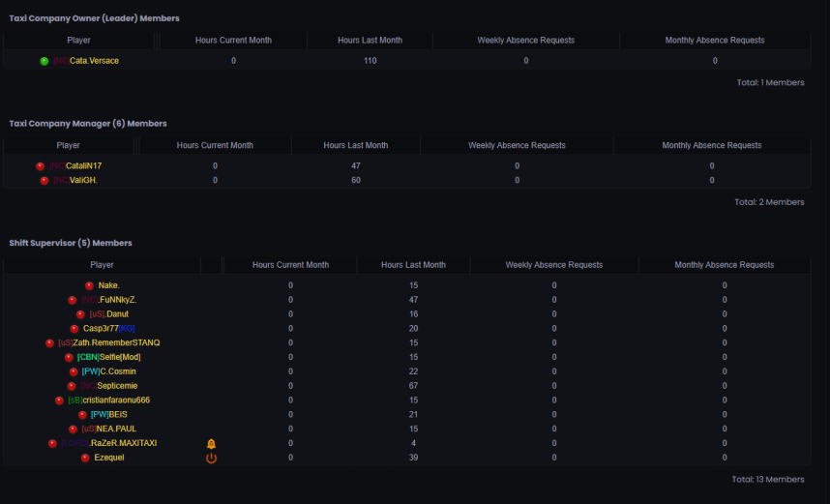The width and height of the screenshot is (830, 504).
Task: Click the Total: 13 Members text
Action: (768, 480)
